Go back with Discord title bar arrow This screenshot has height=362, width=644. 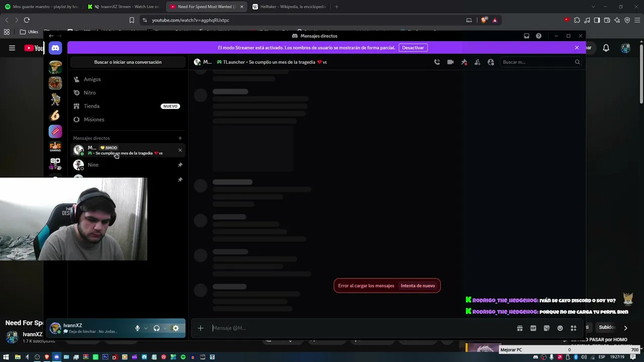pyautogui.click(x=51, y=36)
